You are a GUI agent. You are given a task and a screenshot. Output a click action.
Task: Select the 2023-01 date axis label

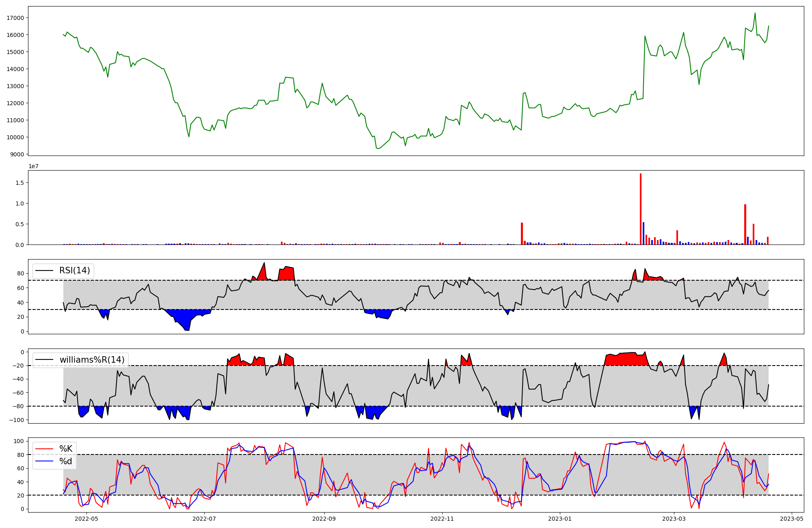(x=560, y=519)
